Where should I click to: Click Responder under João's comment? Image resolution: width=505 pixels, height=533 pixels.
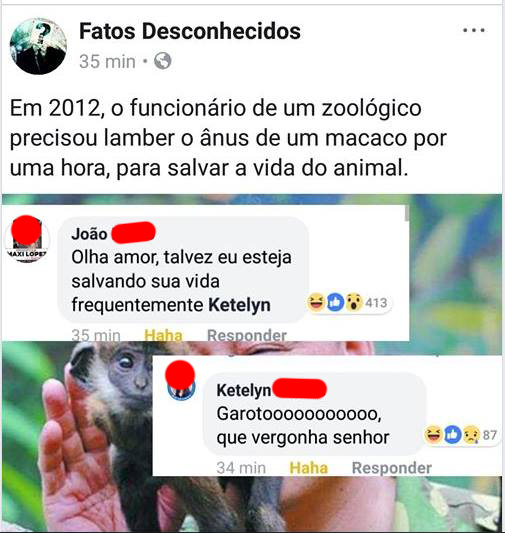[247, 335]
